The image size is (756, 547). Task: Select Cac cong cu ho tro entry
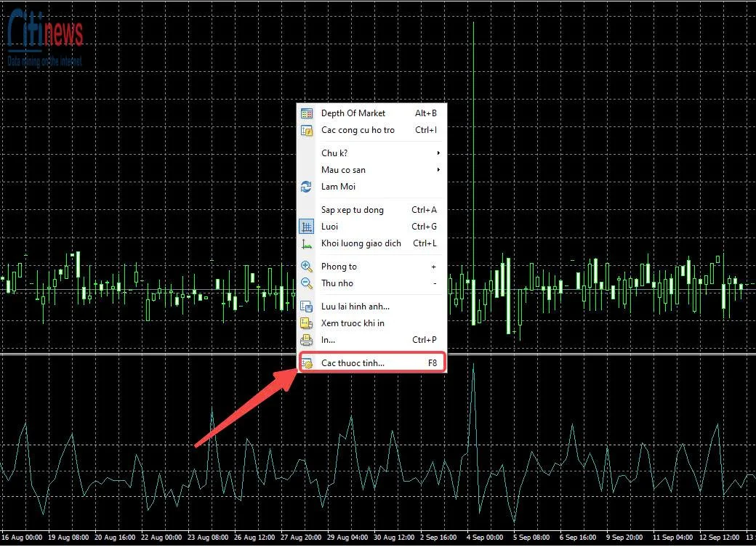[371, 130]
